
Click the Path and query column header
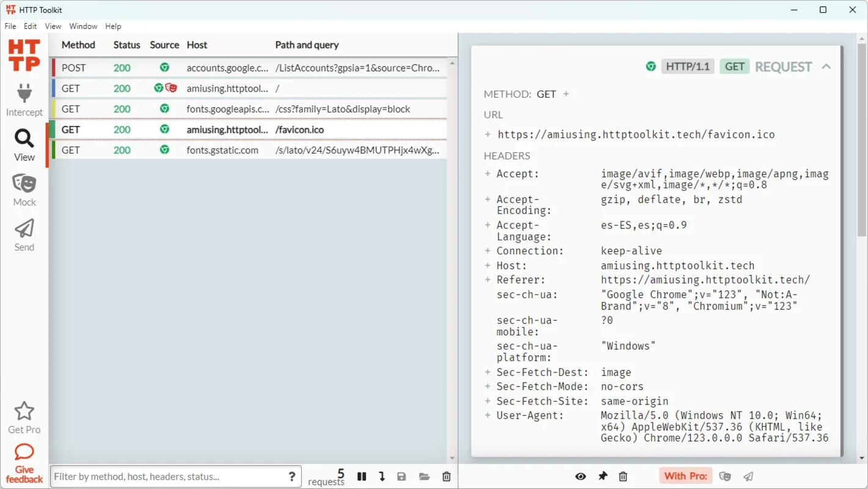pyautogui.click(x=307, y=45)
